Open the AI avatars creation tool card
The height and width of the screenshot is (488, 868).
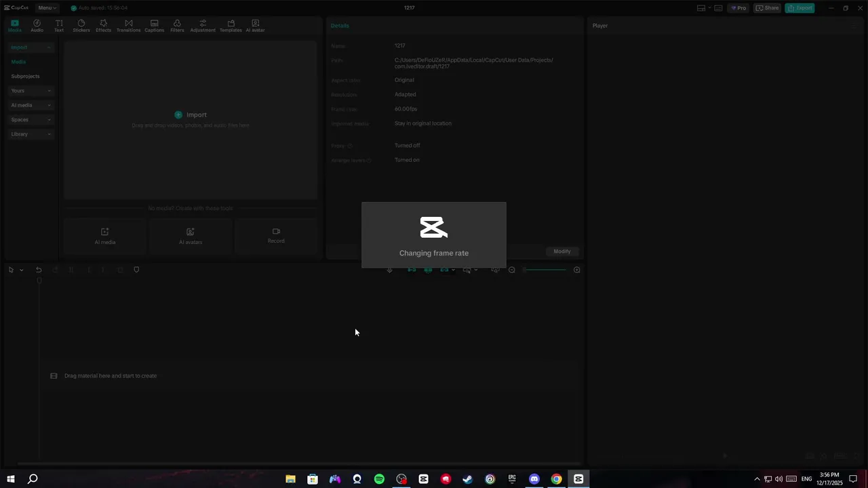coord(191,236)
